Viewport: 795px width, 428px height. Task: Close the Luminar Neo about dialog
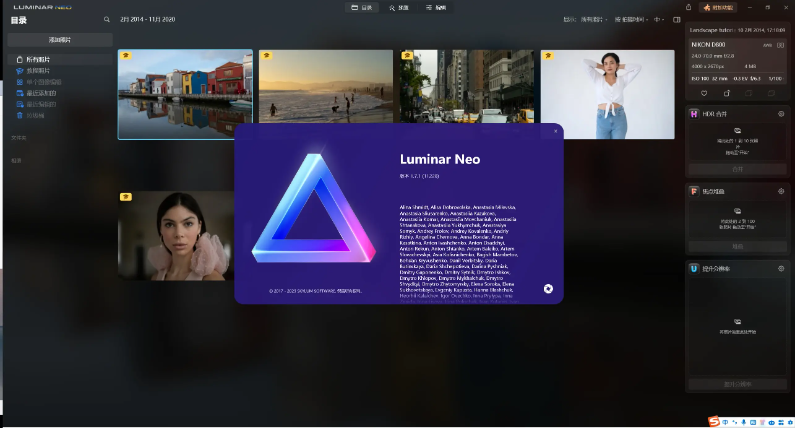(555, 131)
